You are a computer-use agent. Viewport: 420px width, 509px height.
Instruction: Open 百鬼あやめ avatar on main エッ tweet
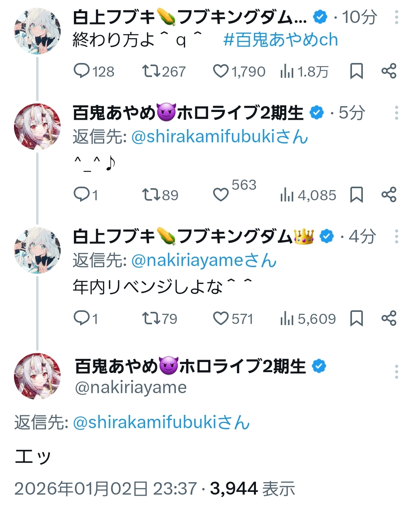(37, 376)
